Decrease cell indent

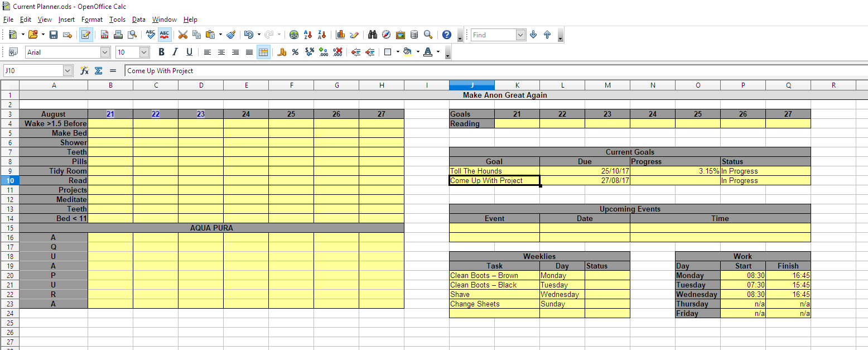pos(355,52)
